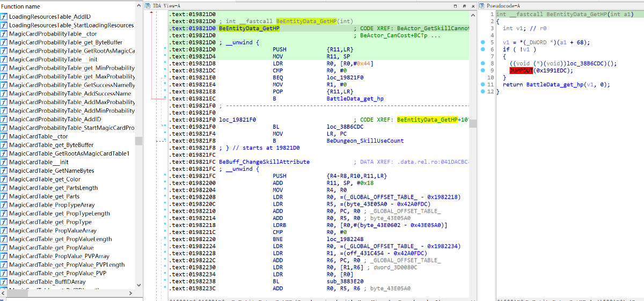
Task: Click the function icon beside MagicCardProbabilityTable__ctor
Action: (x=4, y=34)
